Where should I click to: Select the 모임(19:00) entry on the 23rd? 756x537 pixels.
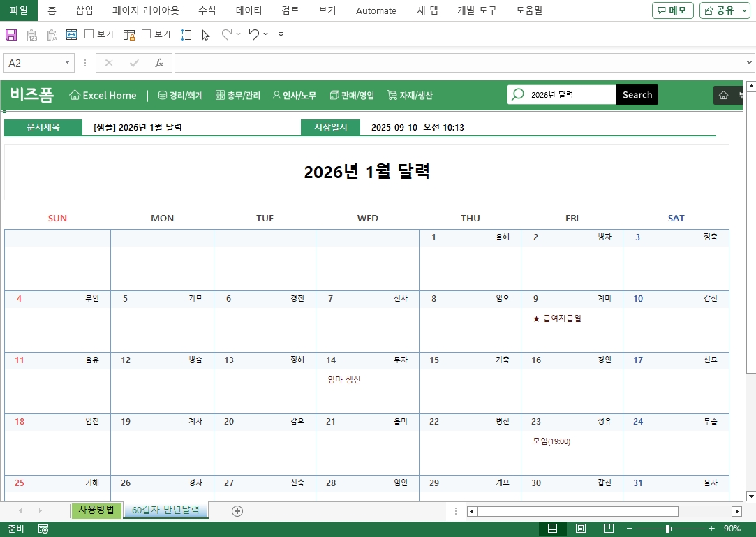point(551,441)
